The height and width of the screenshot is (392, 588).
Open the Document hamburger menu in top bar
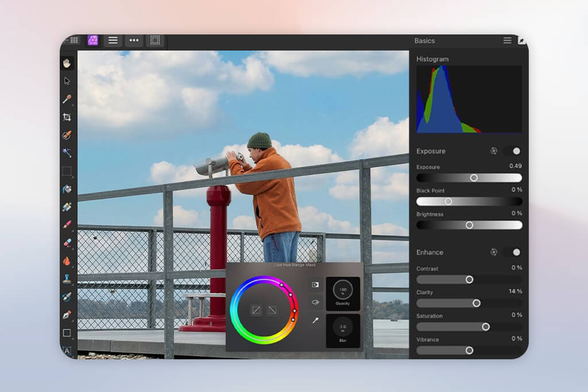click(113, 40)
